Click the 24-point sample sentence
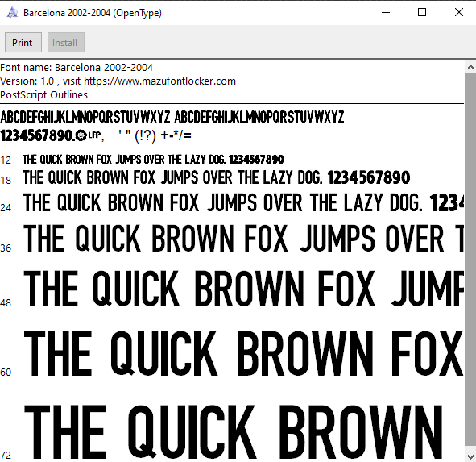This screenshot has width=476, height=462. (243, 202)
